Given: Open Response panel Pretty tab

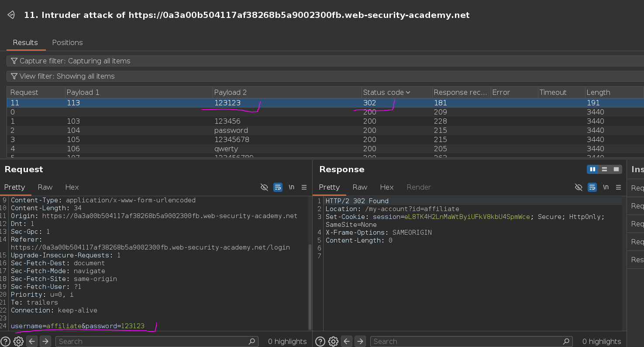Looking at the screenshot, I should click(329, 187).
